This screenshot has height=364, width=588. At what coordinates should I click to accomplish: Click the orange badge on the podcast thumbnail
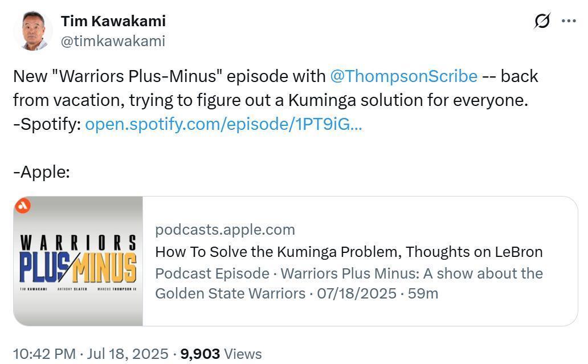click(x=22, y=206)
